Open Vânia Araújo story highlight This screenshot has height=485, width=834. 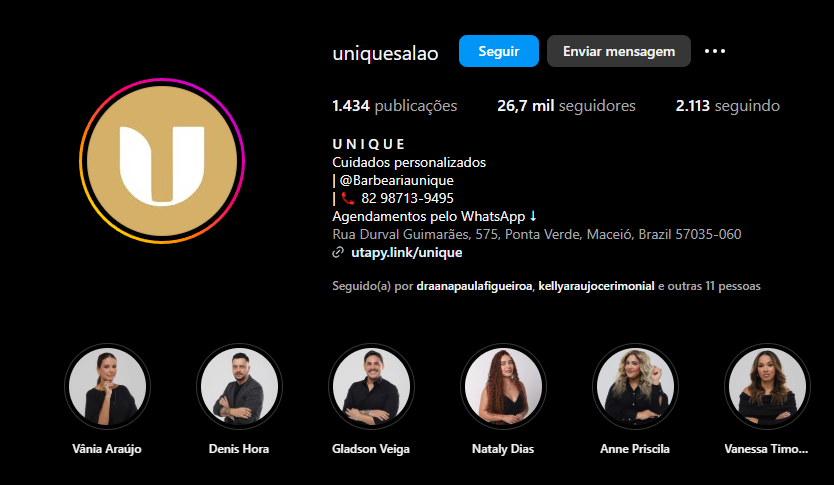point(107,387)
